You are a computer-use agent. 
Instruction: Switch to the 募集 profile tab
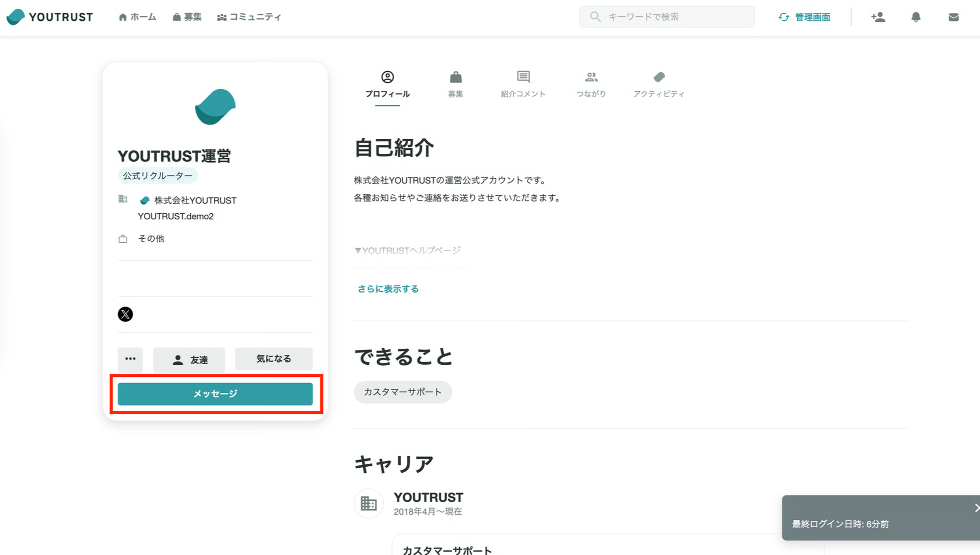click(x=455, y=85)
